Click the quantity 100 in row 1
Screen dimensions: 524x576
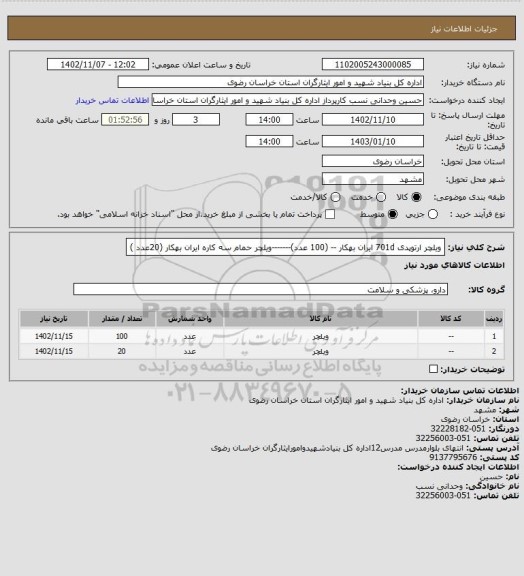[122, 336]
